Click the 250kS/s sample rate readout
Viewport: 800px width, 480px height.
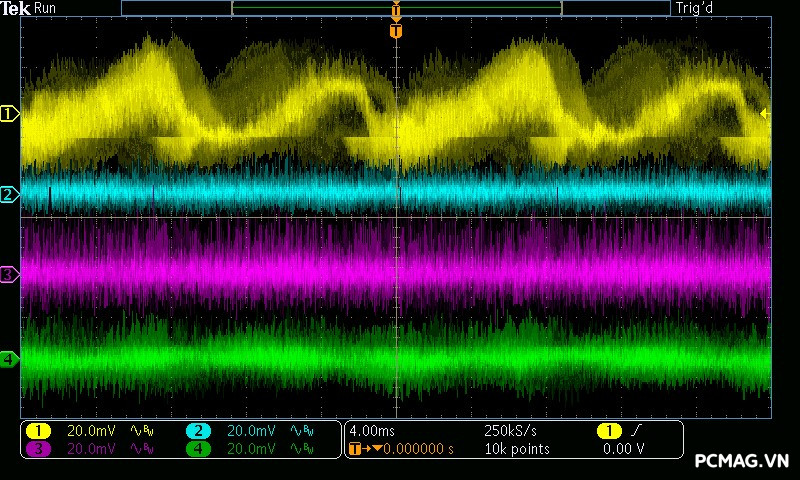point(511,430)
